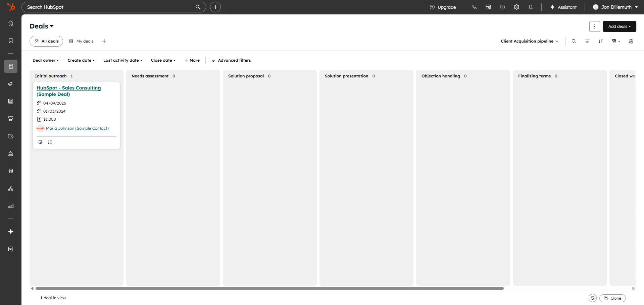Open the Client Acquisition pipeline dropdown

click(529, 41)
